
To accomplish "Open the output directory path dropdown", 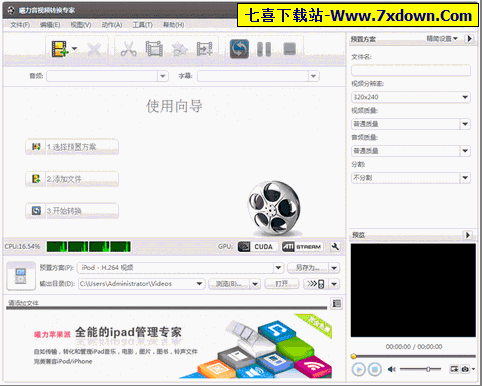I will [141, 284].
